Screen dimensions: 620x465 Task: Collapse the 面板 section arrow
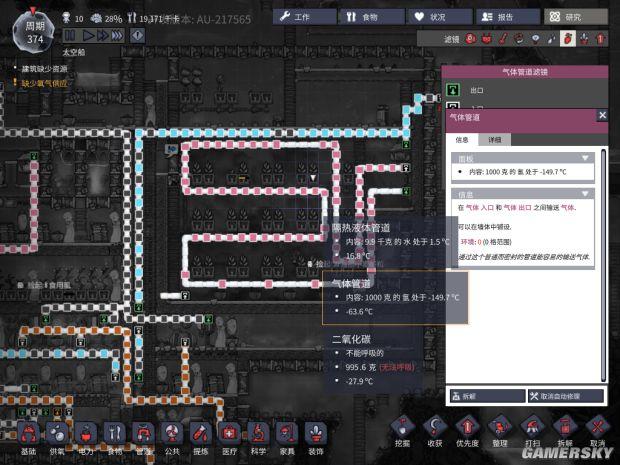(585, 158)
